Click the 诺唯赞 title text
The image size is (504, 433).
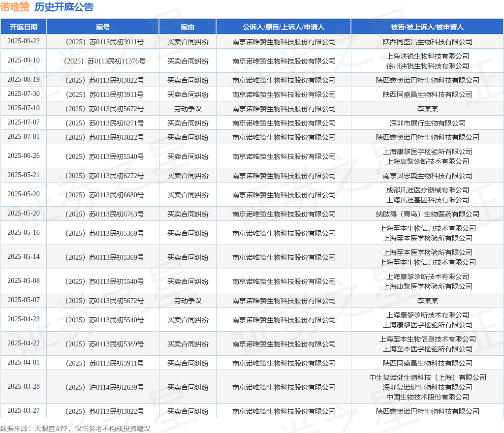pos(15,7)
